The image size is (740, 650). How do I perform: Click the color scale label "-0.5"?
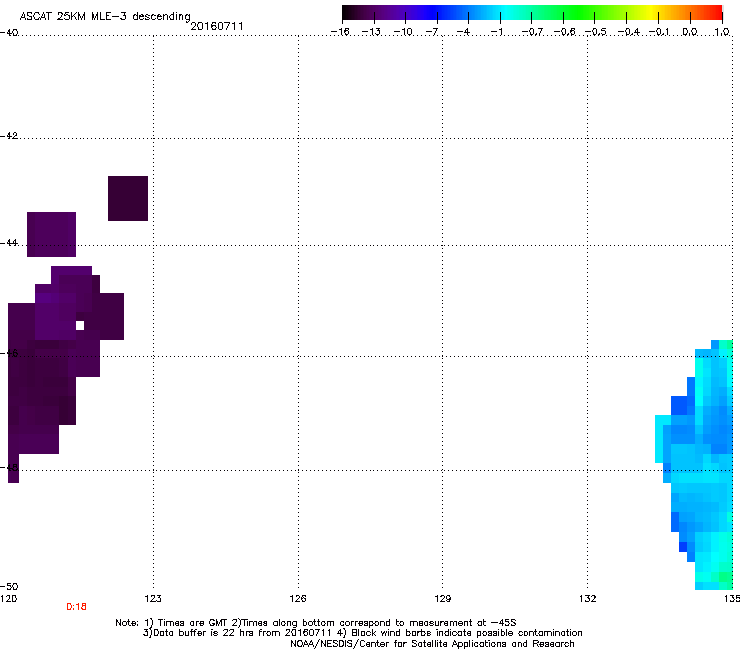596,32
